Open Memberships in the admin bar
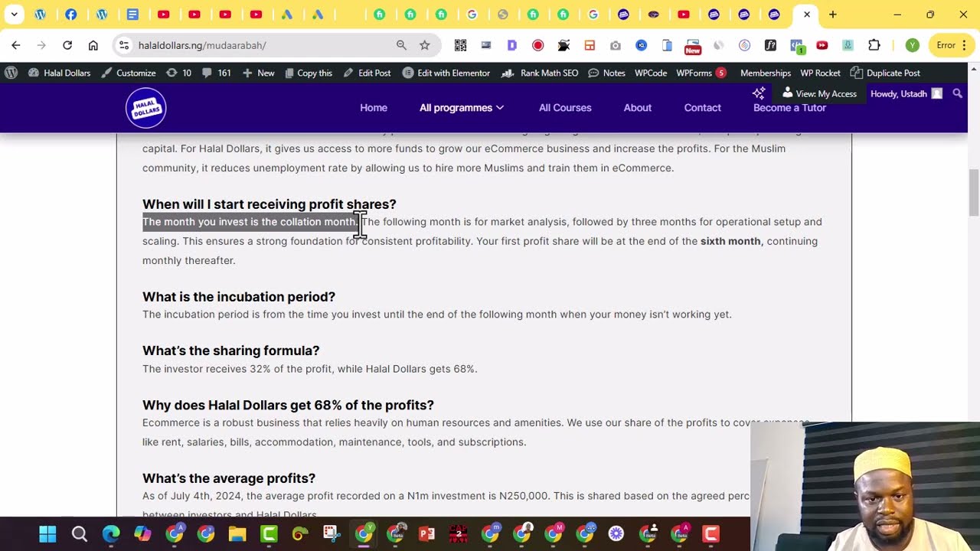 coord(765,73)
